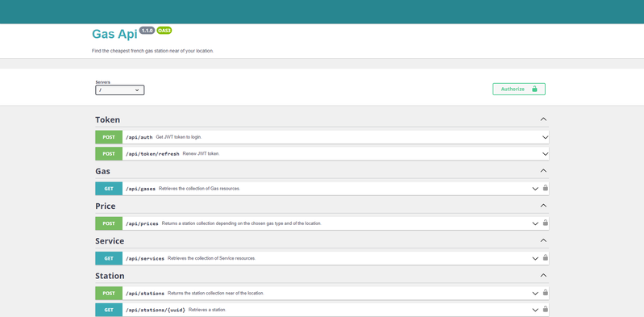The width and height of the screenshot is (644, 317).
Task: Click the GET badge for /api/services
Action: point(109,259)
